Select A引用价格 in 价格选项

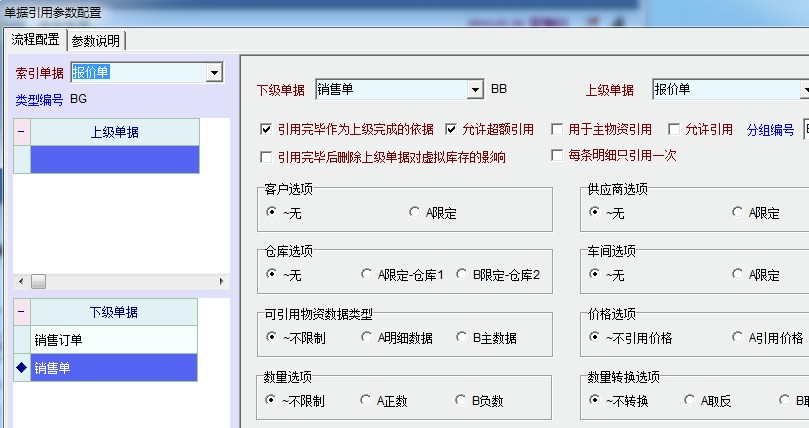click(x=739, y=338)
